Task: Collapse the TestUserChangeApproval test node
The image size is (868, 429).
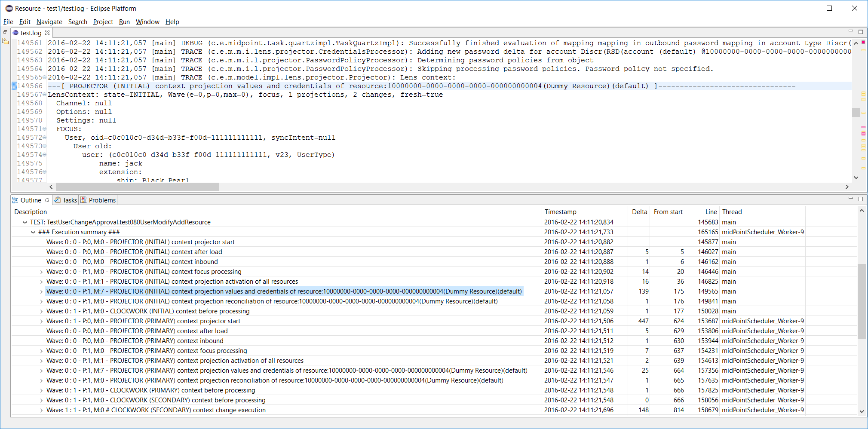Action: pyautogui.click(x=25, y=222)
